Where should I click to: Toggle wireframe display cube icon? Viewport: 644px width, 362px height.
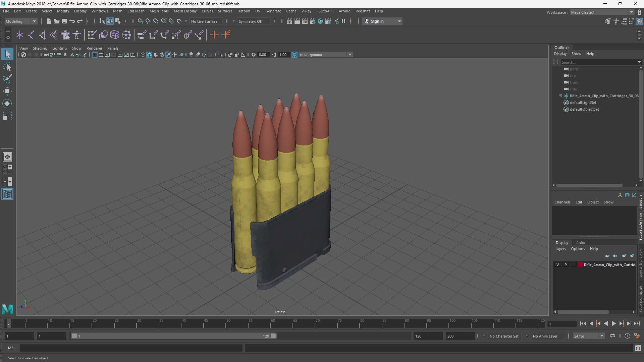click(143, 55)
